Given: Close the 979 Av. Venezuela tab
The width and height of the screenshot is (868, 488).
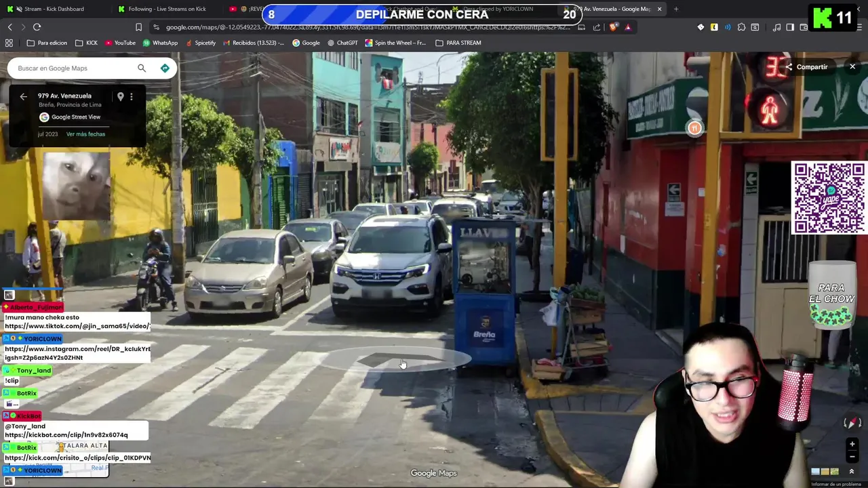Looking at the screenshot, I should tap(659, 9).
